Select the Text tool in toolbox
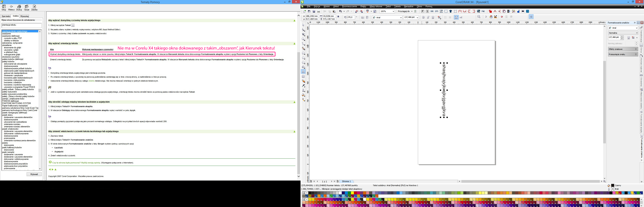 tap(303, 72)
